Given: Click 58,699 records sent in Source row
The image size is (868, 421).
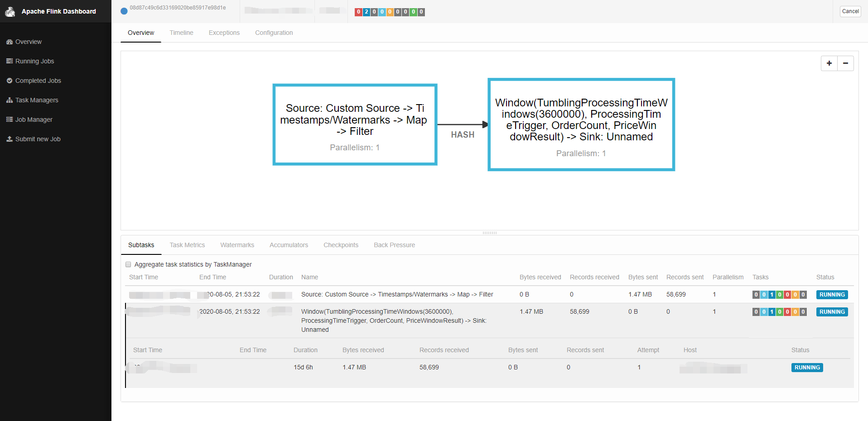Looking at the screenshot, I should 676,294.
